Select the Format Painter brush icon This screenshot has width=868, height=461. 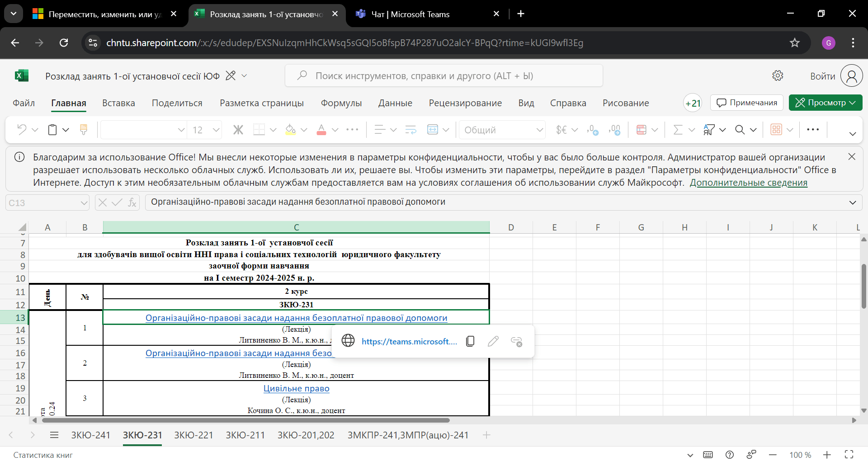[84, 130]
